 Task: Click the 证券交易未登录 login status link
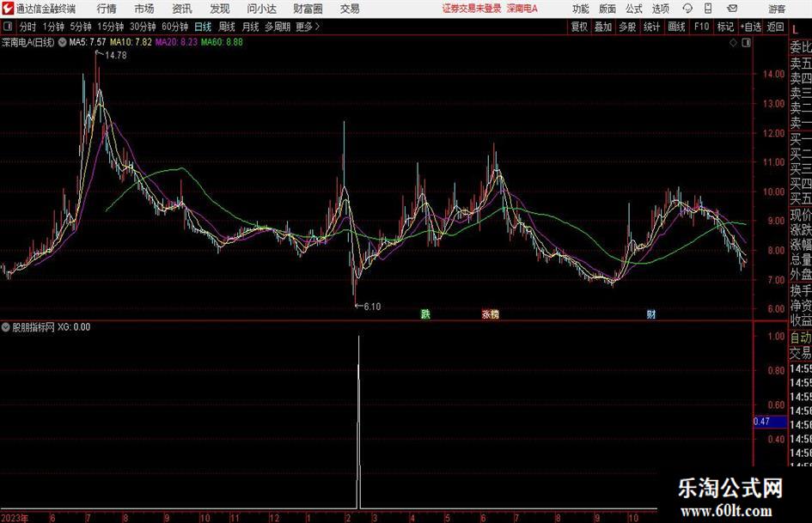click(x=472, y=9)
